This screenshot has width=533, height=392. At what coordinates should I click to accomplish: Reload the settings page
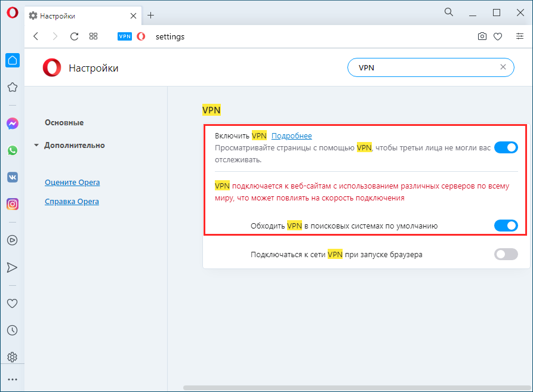click(74, 36)
